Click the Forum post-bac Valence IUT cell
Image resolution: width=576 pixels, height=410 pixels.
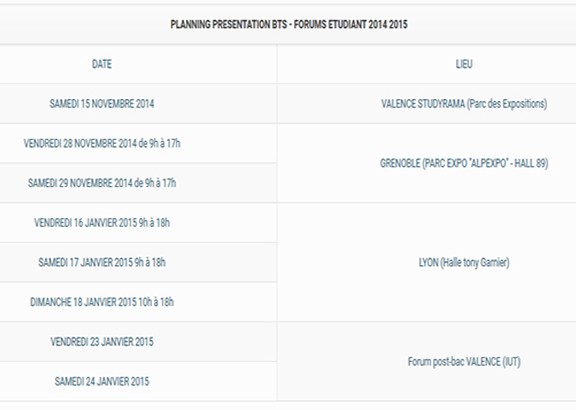pos(464,362)
